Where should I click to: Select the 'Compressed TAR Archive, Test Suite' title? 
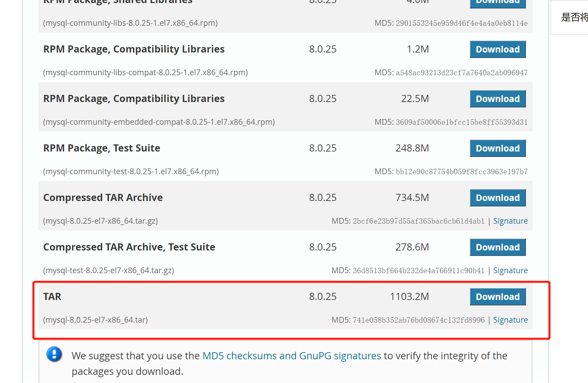tap(129, 247)
